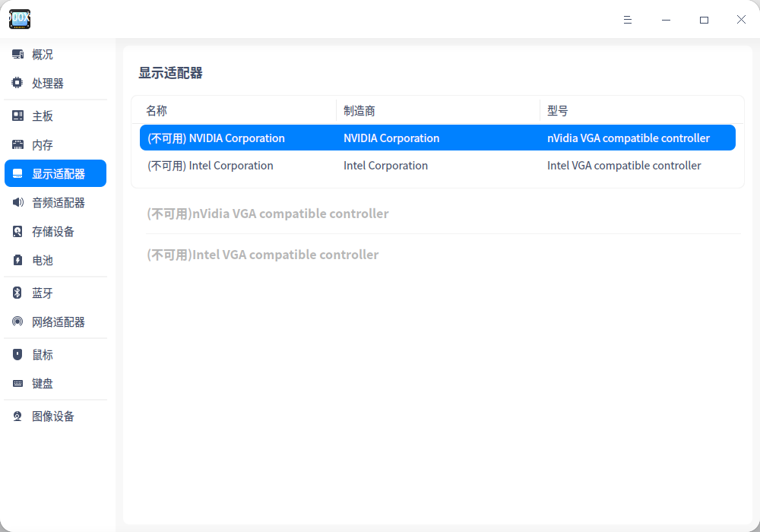Open the 键盘 sidebar item
This screenshot has width=760, height=532.
55,383
